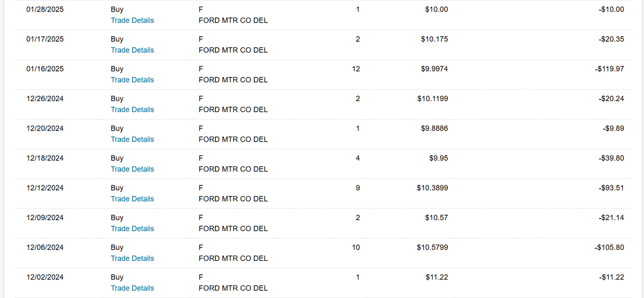
Task: Open Trade Details for 12/09/2024 buy
Action: [x=132, y=229]
